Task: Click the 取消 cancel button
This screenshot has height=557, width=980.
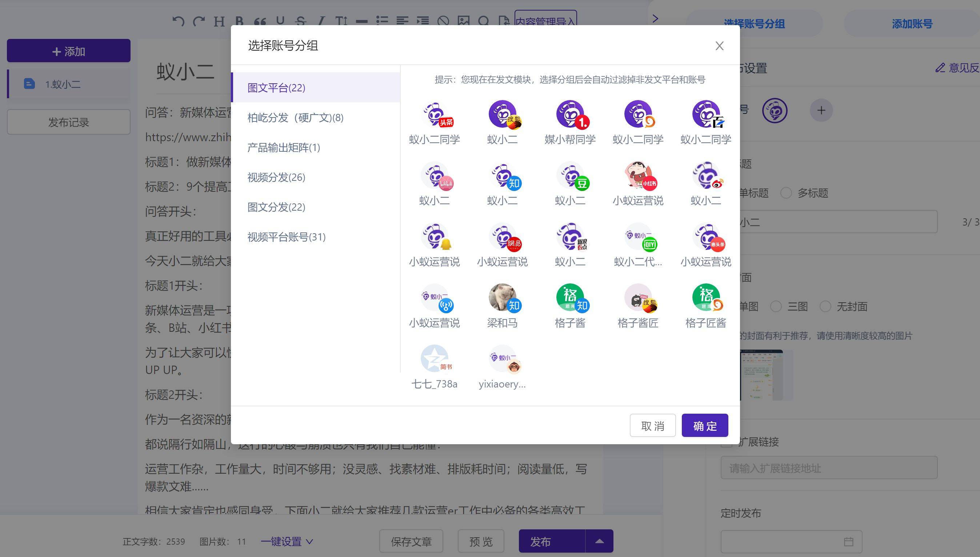Action: (653, 425)
